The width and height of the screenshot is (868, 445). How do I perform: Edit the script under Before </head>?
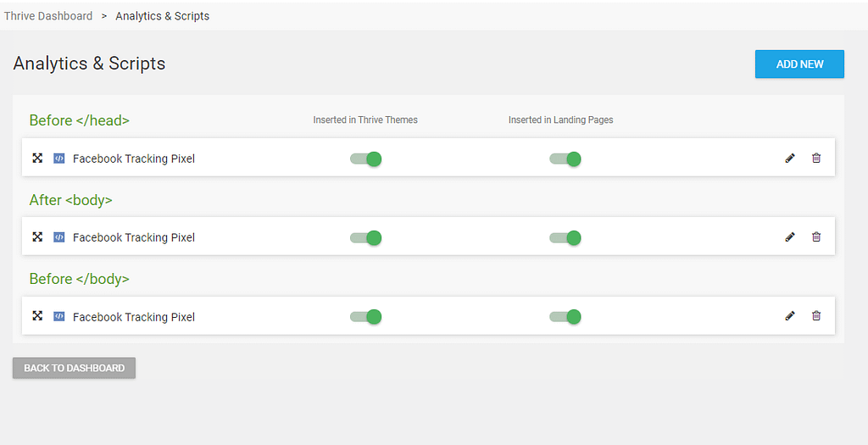pyautogui.click(x=790, y=159)
